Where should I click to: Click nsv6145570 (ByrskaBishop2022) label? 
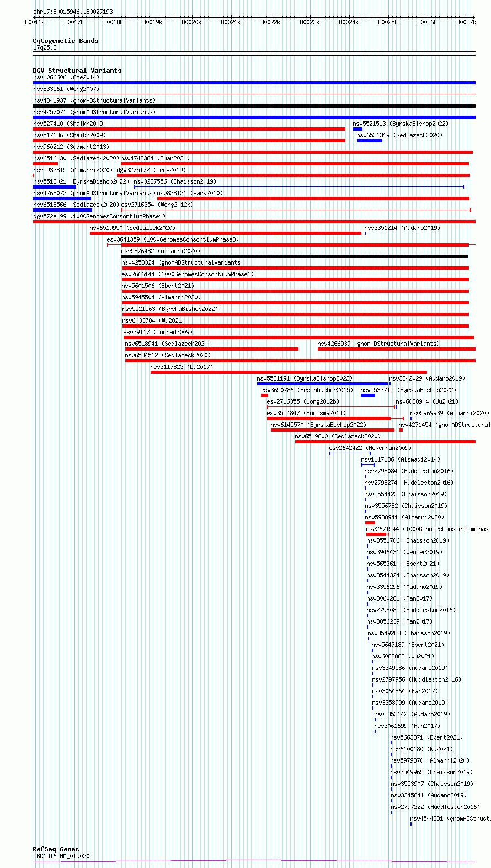coord(318,425)
